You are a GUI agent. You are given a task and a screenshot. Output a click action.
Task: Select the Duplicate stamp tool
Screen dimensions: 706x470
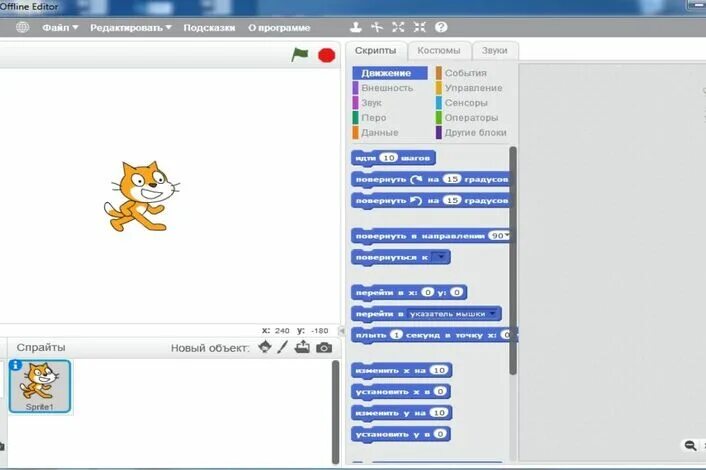click(356, 27)
